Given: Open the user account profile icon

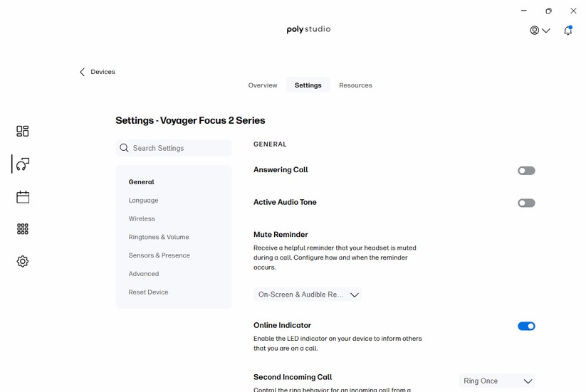Looking at the screenshot, I should tap(535, 31).
